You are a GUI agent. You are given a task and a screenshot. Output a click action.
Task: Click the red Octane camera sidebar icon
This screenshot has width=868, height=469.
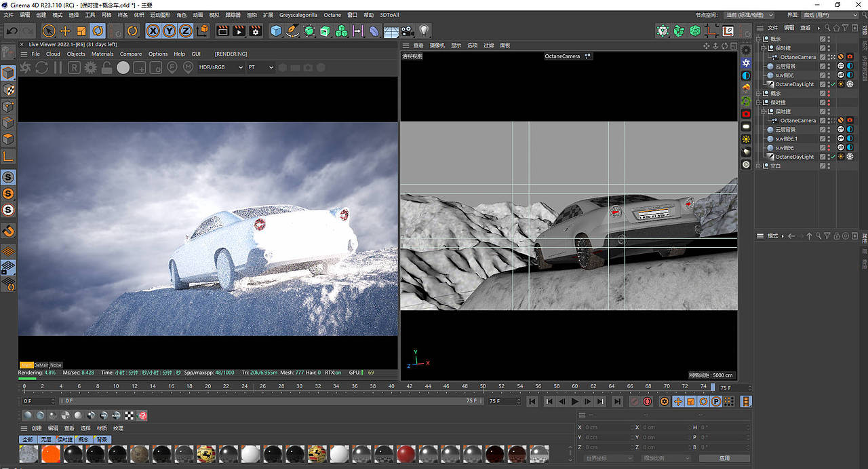coord(746,113)
